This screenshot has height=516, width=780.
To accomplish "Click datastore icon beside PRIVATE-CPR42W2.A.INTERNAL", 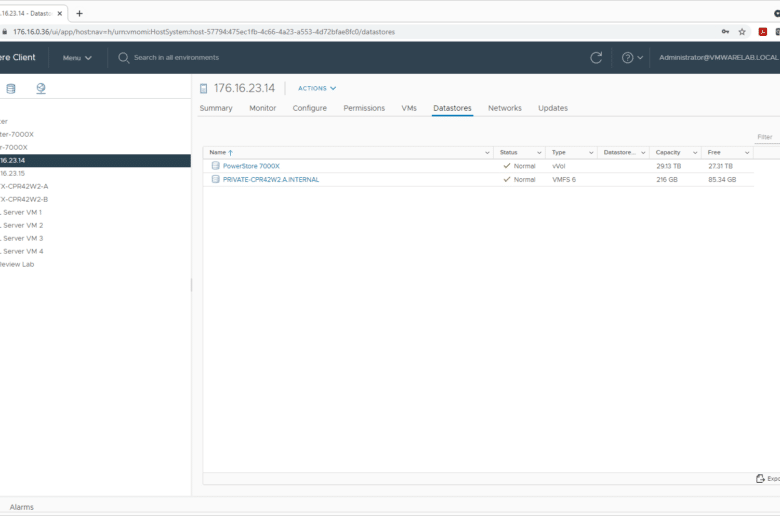I will [x=215, y=179].
